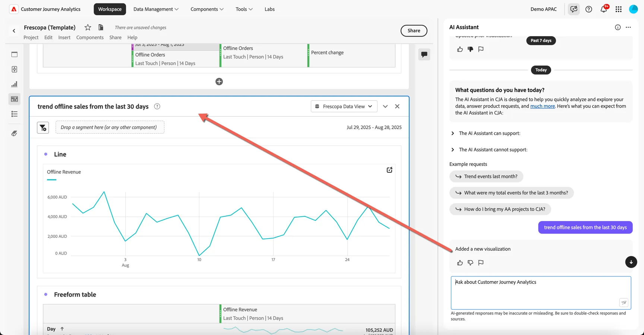644x335 pixels.
Task: Open AI Assistant more options ellipsis
Action: pos(628,27)
